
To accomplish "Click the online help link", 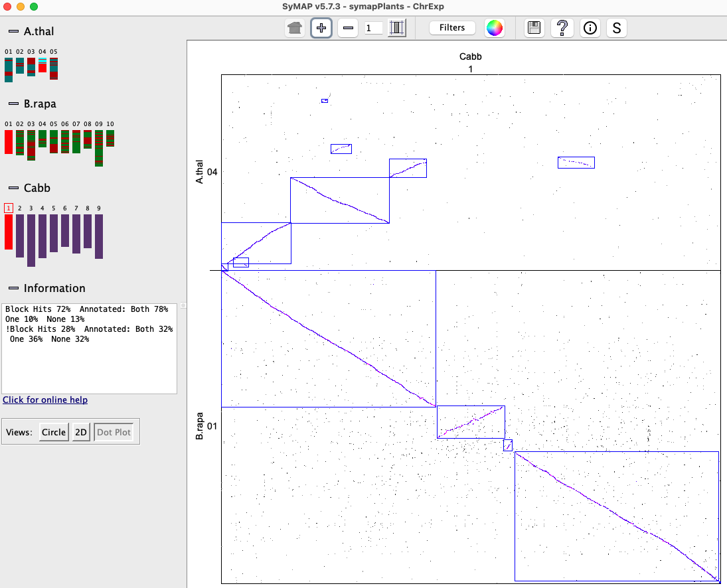I will click(x=45, y=400).
